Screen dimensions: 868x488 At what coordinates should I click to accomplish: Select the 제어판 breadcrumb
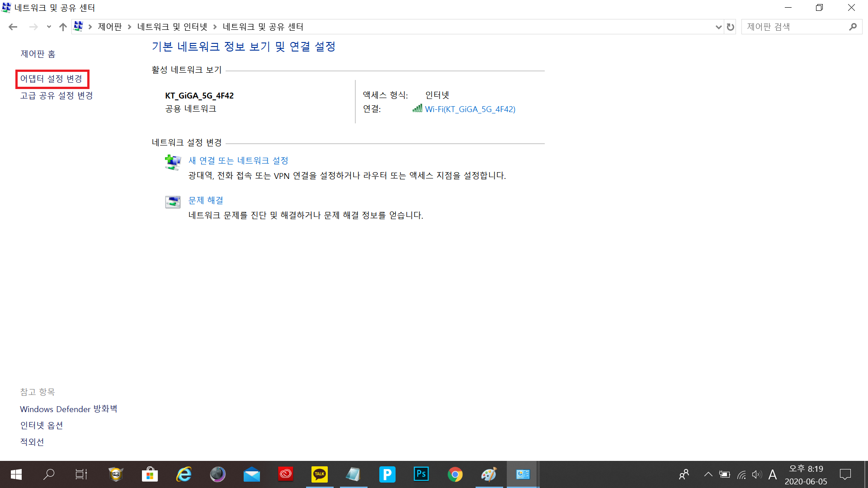(x=110, y=27)
